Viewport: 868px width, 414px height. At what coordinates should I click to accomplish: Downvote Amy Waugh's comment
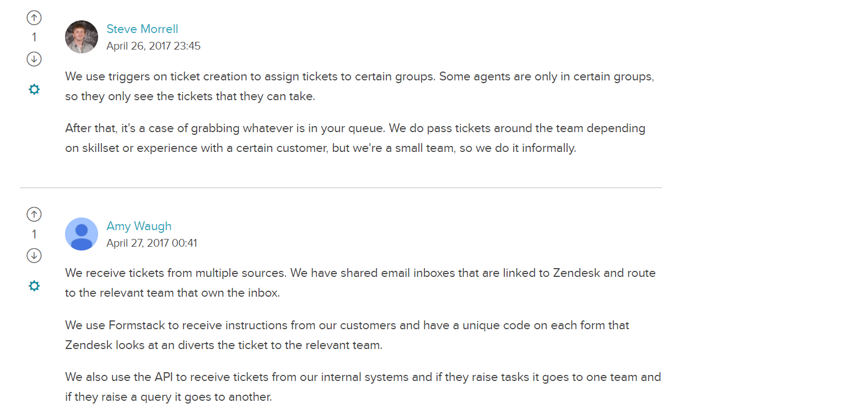[x=34, y=255]
